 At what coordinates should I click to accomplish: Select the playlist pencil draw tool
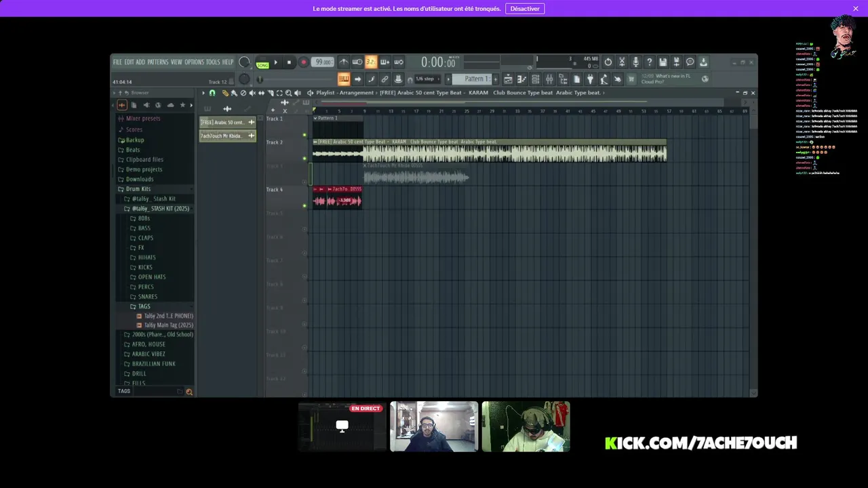tap(225, 93)
